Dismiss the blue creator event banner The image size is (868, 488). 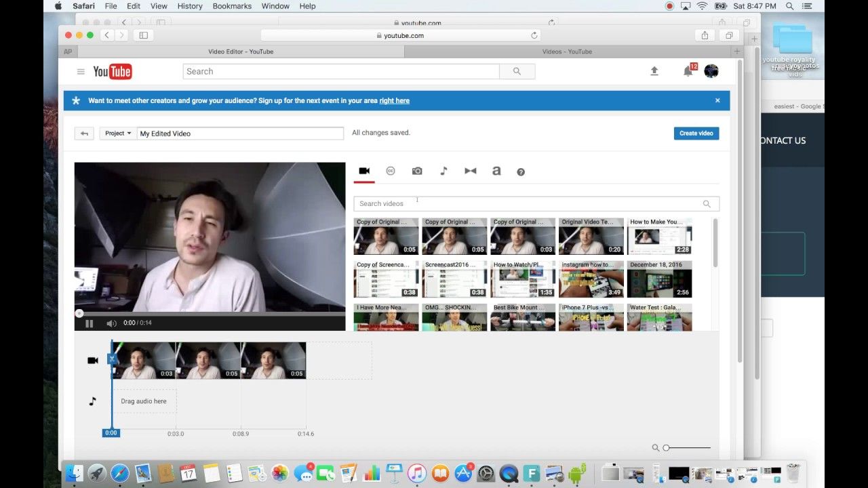[717, 100]
